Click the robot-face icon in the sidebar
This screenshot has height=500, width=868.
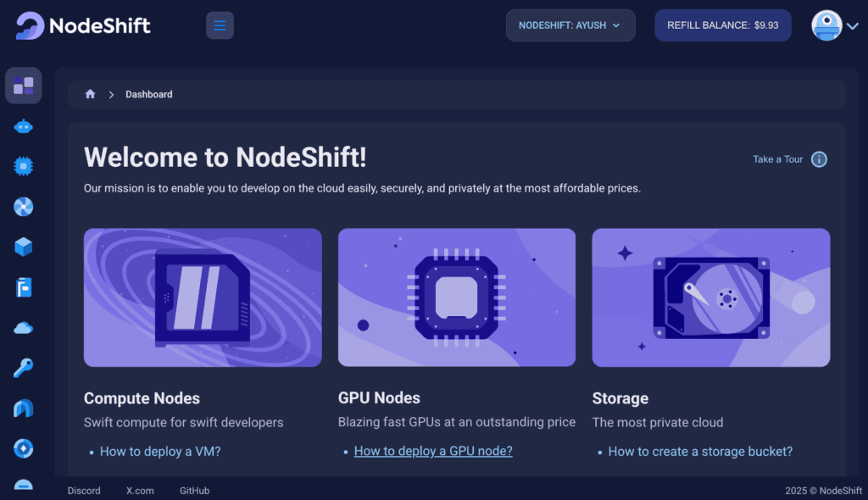click(x=23, y=127)
